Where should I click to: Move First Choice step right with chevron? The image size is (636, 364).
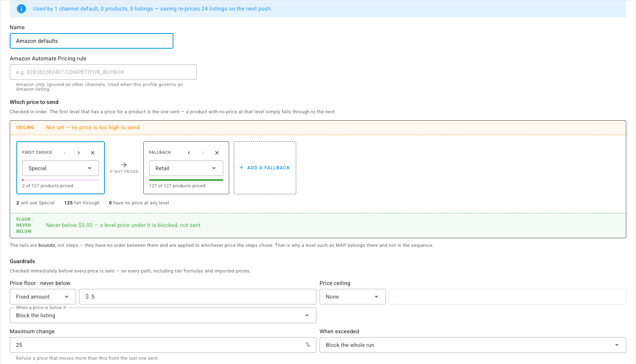[79, 153]
